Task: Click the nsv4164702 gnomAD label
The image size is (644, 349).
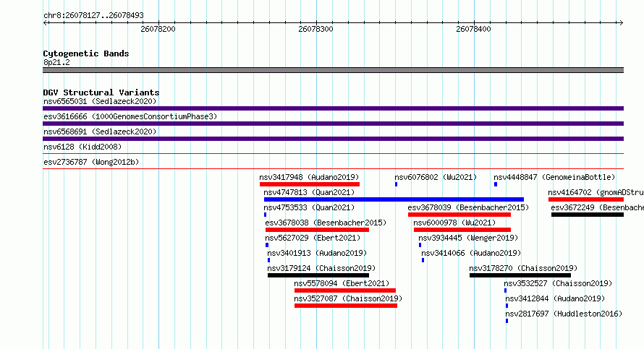Action: (x=596, y=192)
